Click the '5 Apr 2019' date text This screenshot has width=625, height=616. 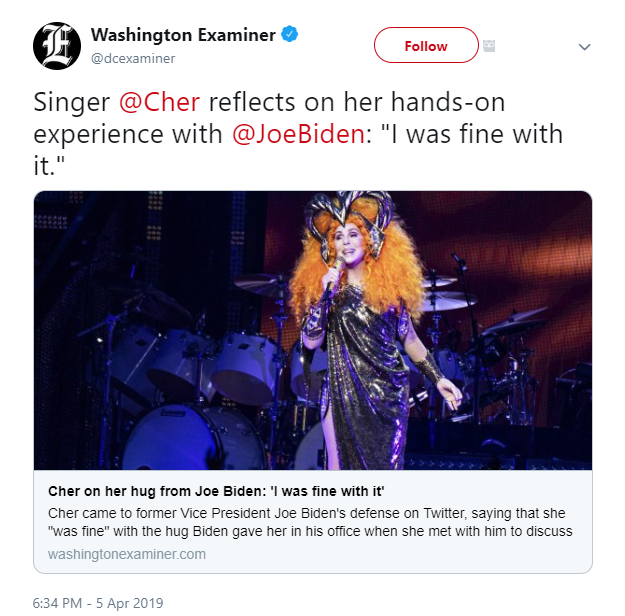(130, 603)
